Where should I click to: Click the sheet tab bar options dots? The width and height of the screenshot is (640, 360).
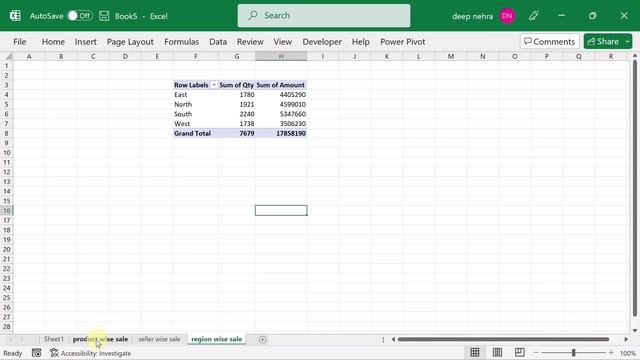(x=383, y=340)
